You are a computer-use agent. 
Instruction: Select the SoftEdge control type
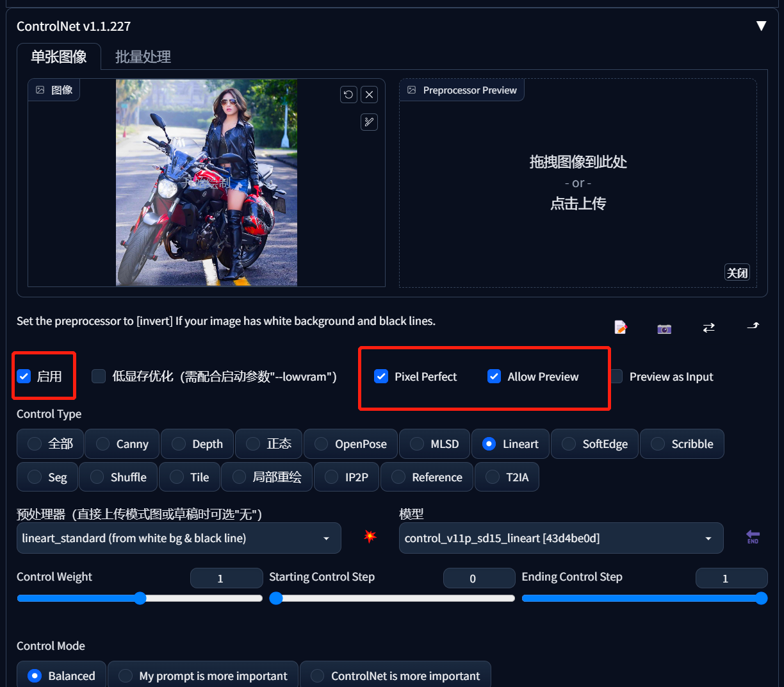(x=594, y=444)
